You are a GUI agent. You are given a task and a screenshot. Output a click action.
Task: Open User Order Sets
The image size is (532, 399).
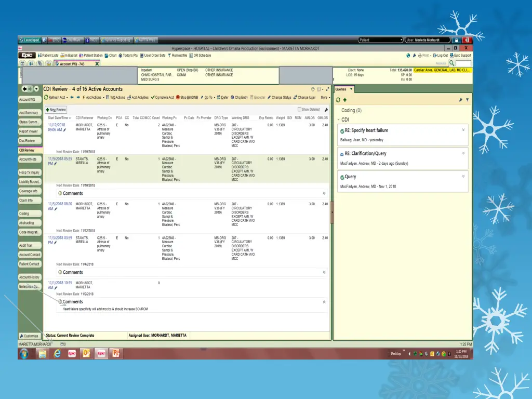(x=153, y=55)
